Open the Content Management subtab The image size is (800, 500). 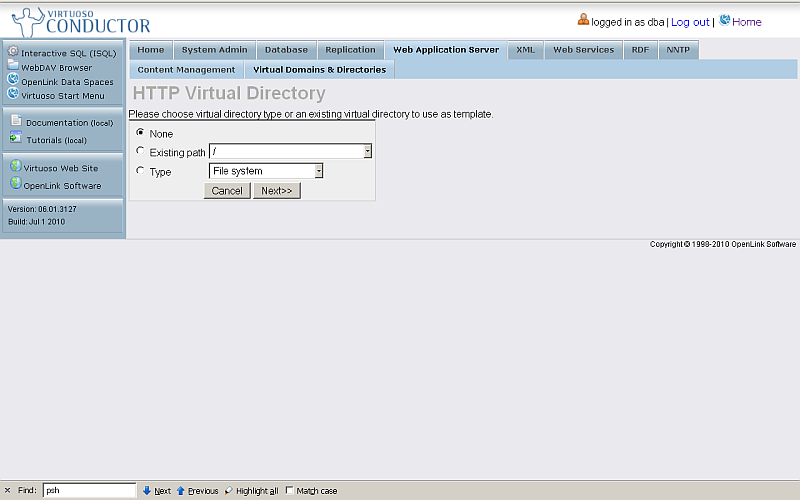[186, 69]
